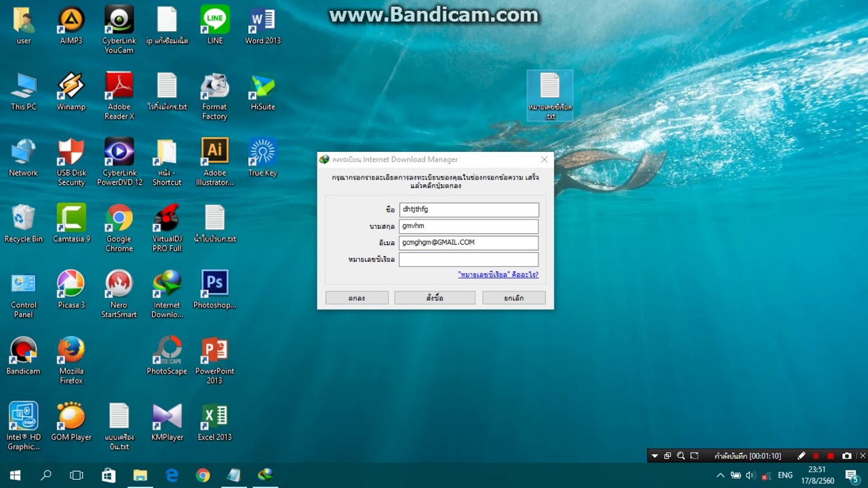The height and width of the screenshot is (488, 868).
Task: Select Adobe Illustrator desktop shortcut
Action: [x=214, y=163]
